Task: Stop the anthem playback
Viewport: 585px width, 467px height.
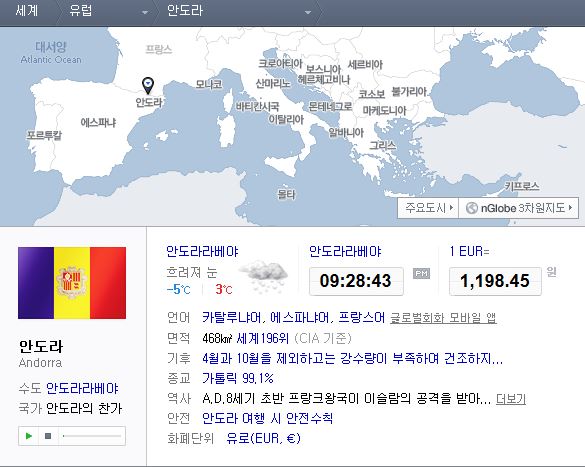Action: 48,436
